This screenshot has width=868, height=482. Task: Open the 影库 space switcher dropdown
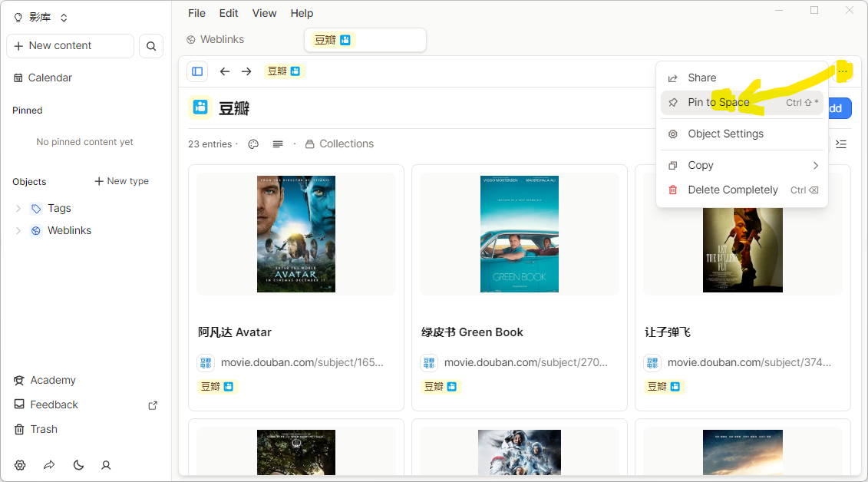click(41, 18)
